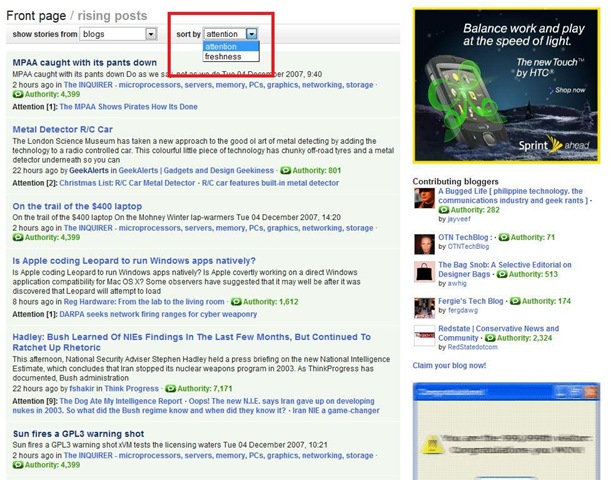Visit fshakir author link

(82, 388)
